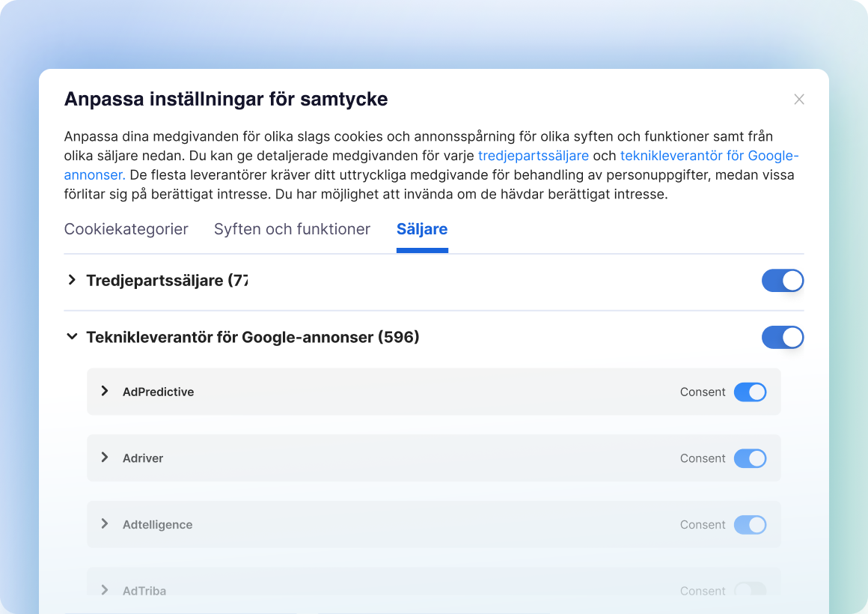Click the AdPredictive vendor name

pos(158,392)
